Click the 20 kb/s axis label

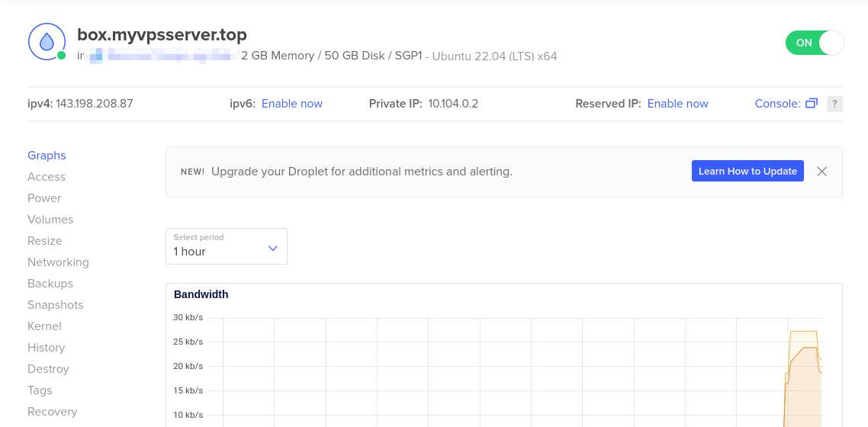pos(188,366)
